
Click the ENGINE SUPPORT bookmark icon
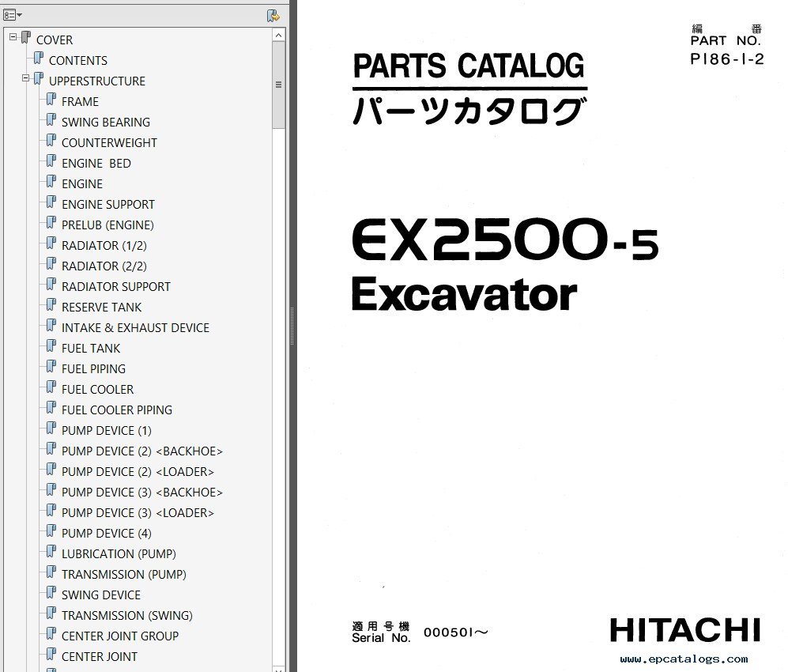coord(51,203)
